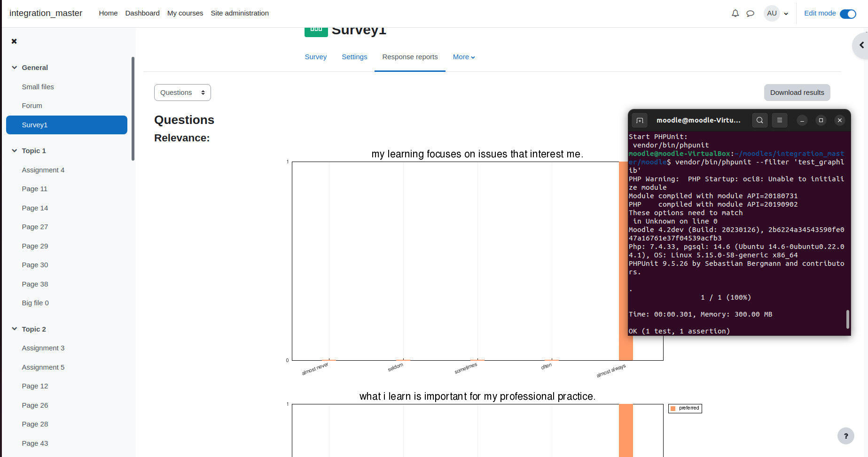Click the integration_master site name

click(46, 13)
